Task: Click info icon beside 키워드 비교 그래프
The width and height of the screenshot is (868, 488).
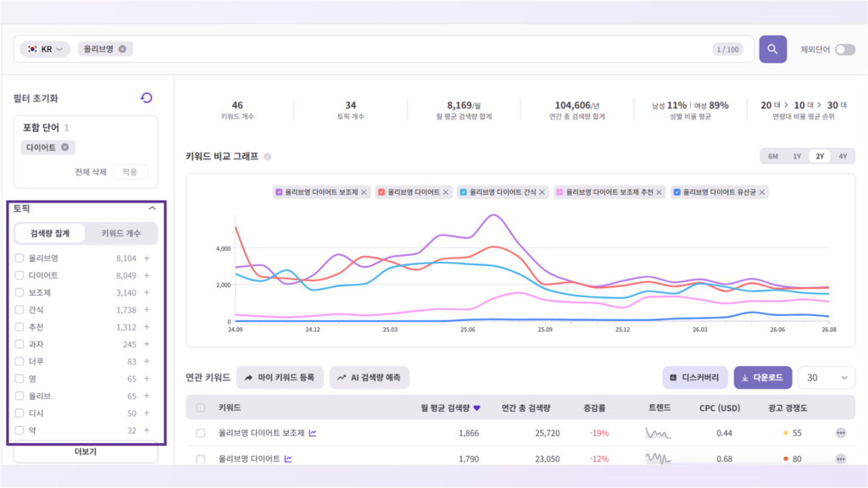Action: 267,157
